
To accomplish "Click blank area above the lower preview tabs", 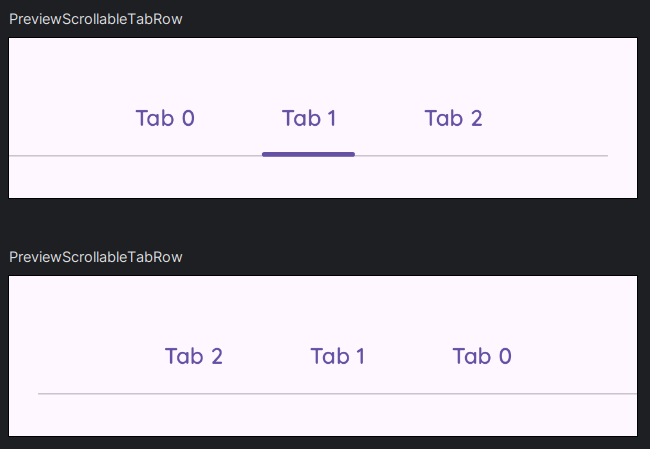I will coord(320,303).
